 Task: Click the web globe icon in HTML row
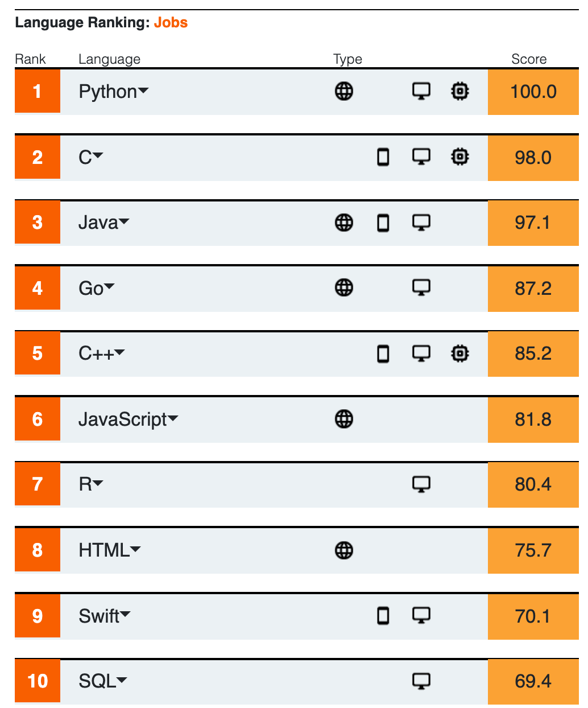click(x=344, y=550)
